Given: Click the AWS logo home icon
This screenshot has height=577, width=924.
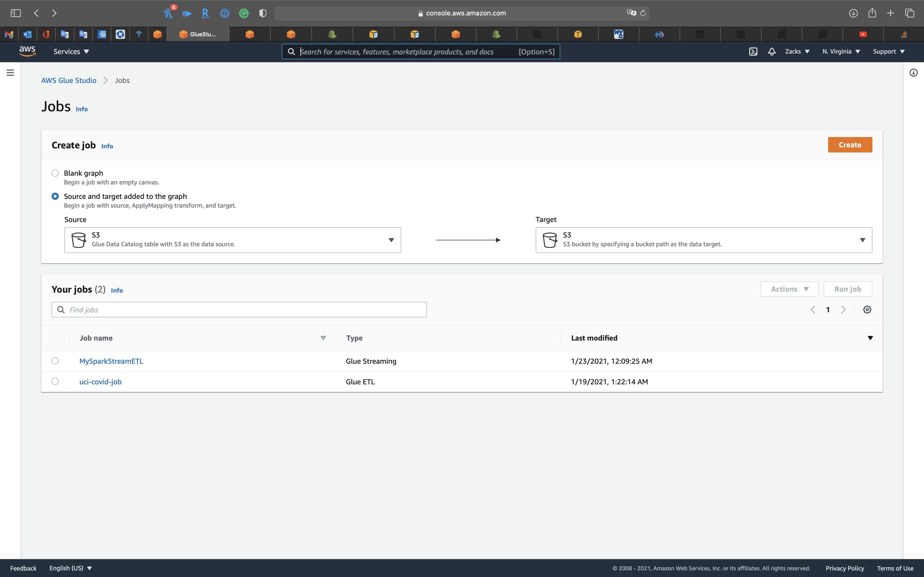Looking at the screenshot, I should [27, 51].
